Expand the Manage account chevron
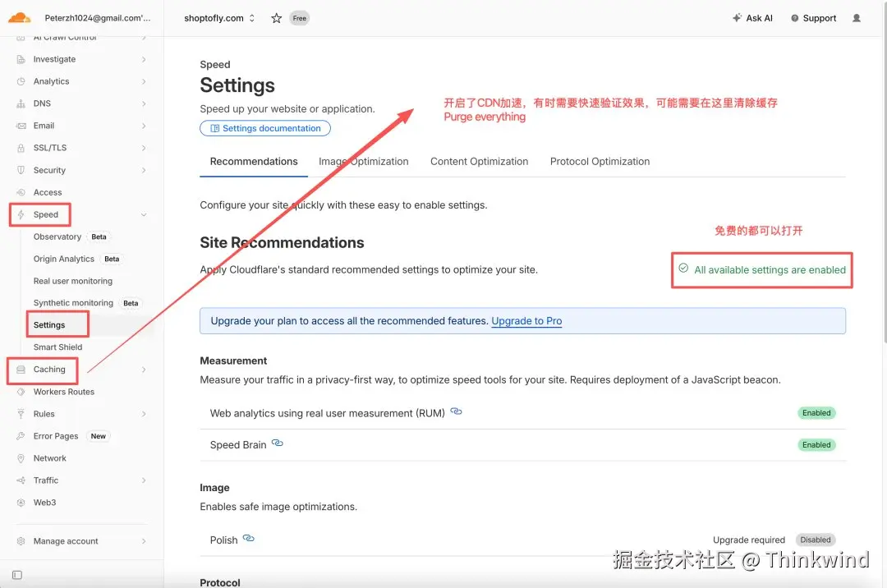 (x=144, y=541)
